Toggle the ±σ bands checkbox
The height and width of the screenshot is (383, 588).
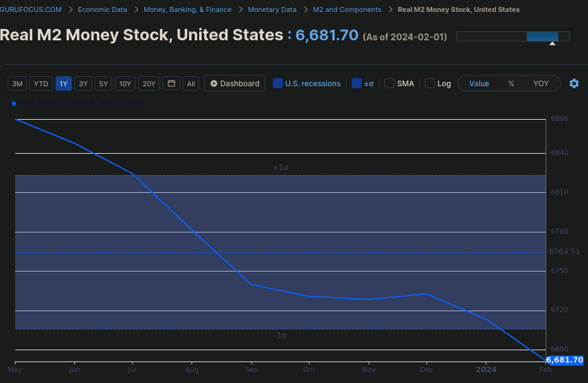(x=355, y=83)
